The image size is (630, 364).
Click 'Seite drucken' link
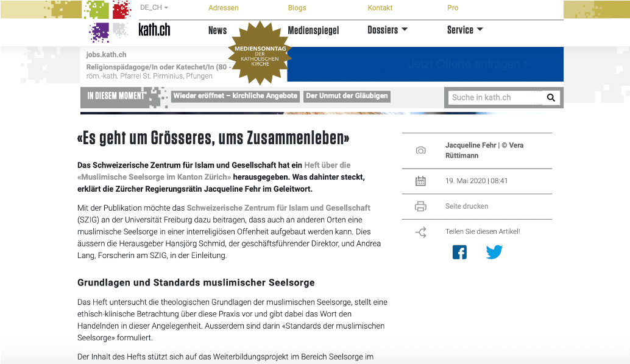pos(467,206)
